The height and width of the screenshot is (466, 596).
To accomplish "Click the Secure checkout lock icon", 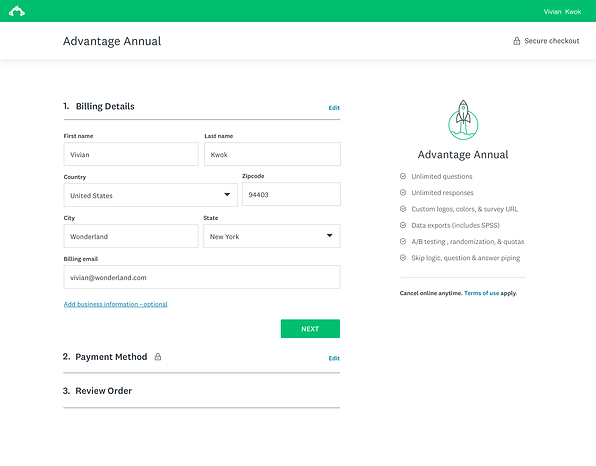I will tap(517, 41).
